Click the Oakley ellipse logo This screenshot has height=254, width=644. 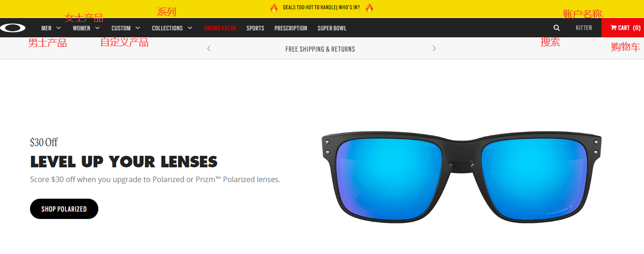click(12, 28)
